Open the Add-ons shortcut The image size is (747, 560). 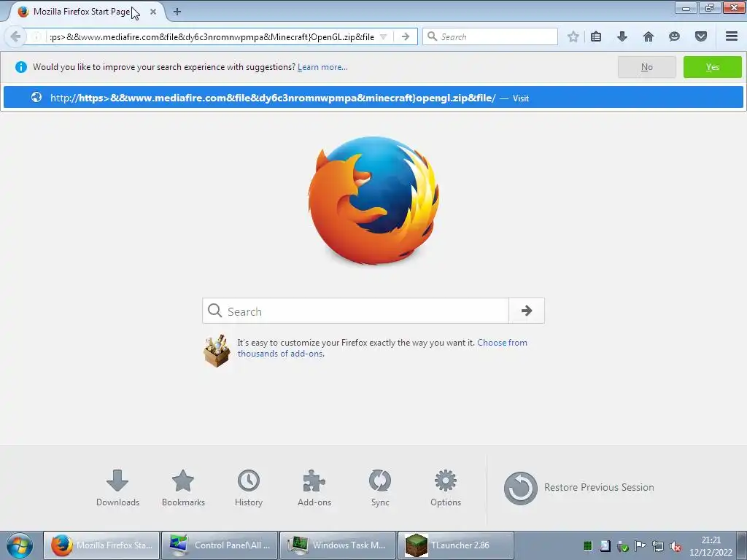[314, 488]
